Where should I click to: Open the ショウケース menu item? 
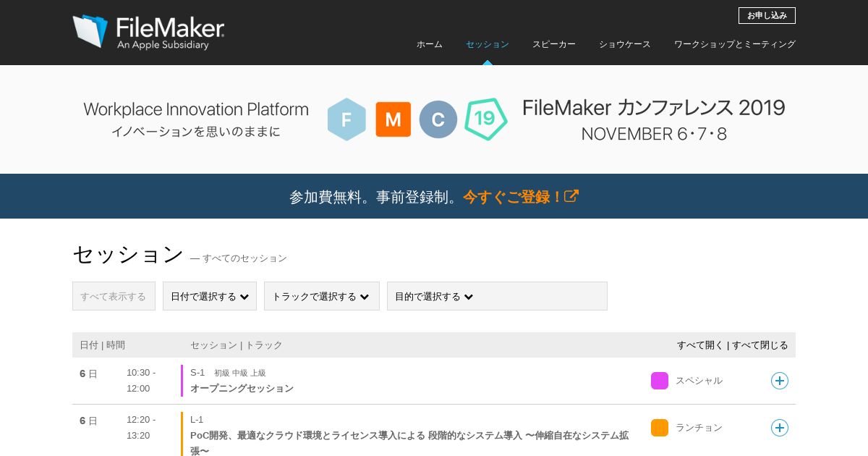click(625, 44)
